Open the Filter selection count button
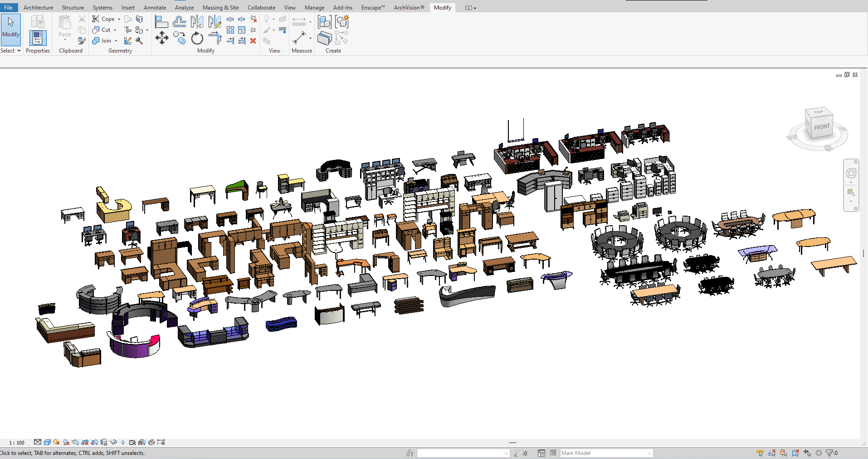868x459 pixels. (x=832, y=453)
